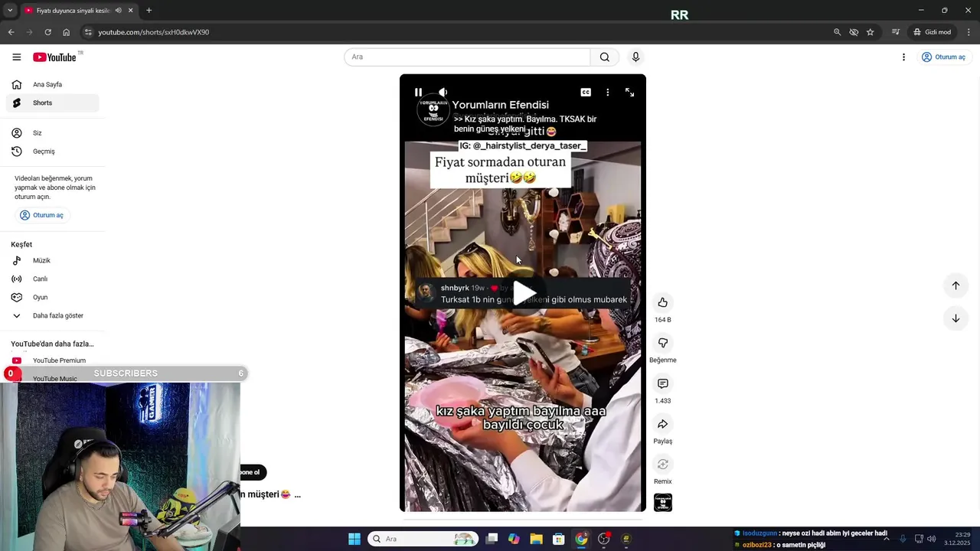Open Microsoft Store on the taskbar

point(559,539)
